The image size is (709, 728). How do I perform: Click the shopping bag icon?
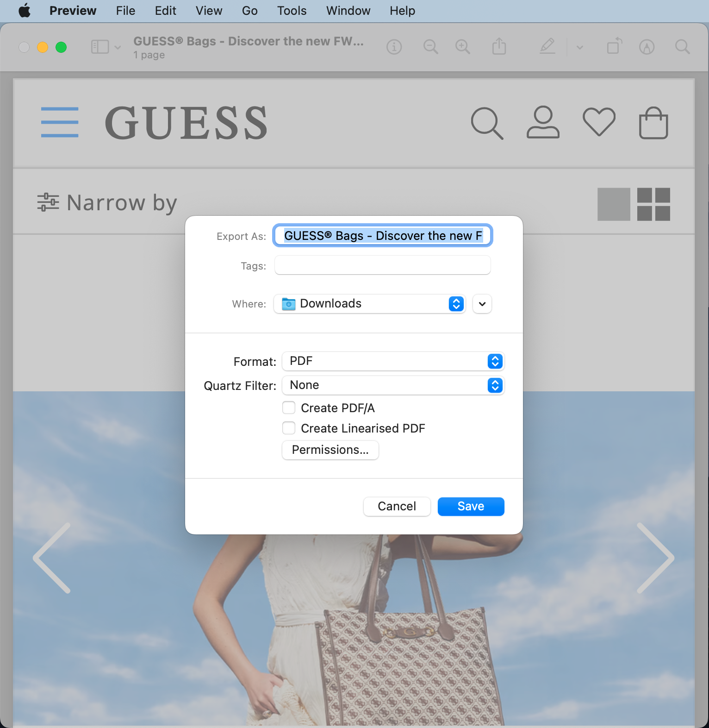[x=653, y=123]
